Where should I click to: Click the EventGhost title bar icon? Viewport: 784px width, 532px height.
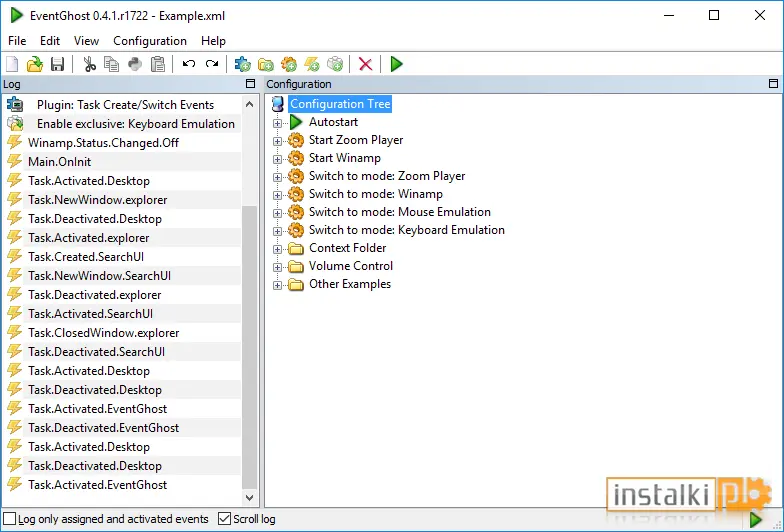pyautogui.click(x=16, y=16)
